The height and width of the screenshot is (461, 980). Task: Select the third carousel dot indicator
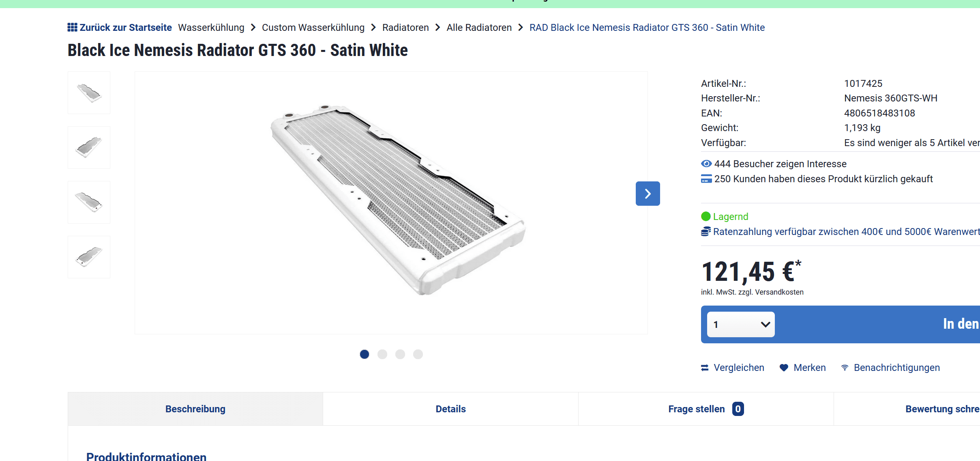coord(400,354)
